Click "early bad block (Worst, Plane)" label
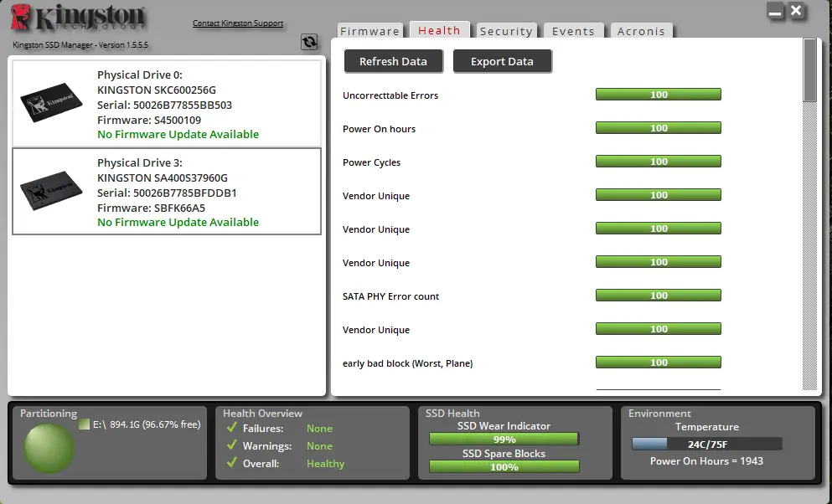832x504 pixels. coord(407,363)
